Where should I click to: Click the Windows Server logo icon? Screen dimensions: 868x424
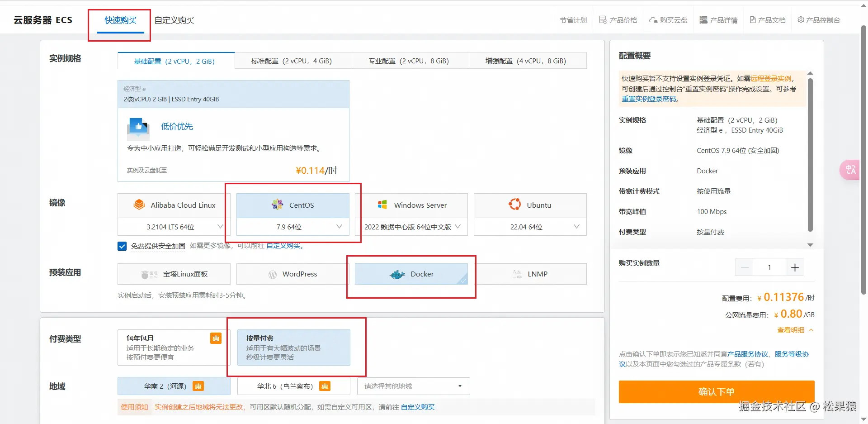382,205
